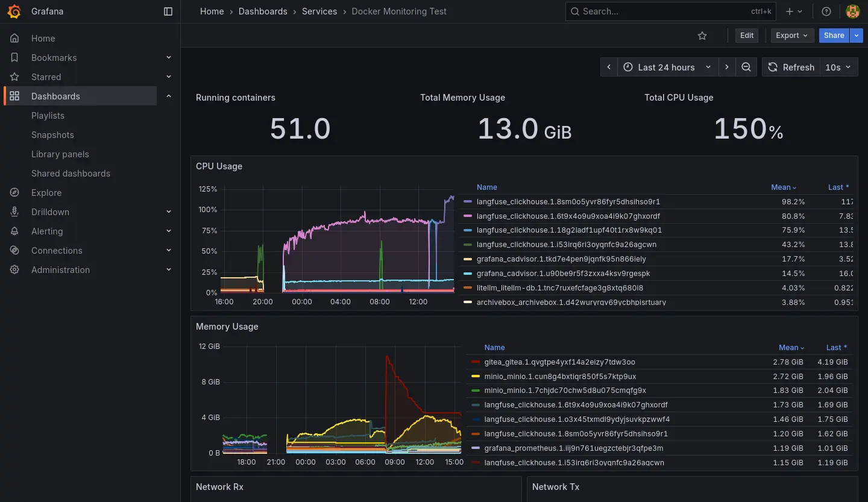The height and width of the screenshot is (502, 868).
Task: Open the Last 24 hours time picker
Action: click(x=668, y=67)
